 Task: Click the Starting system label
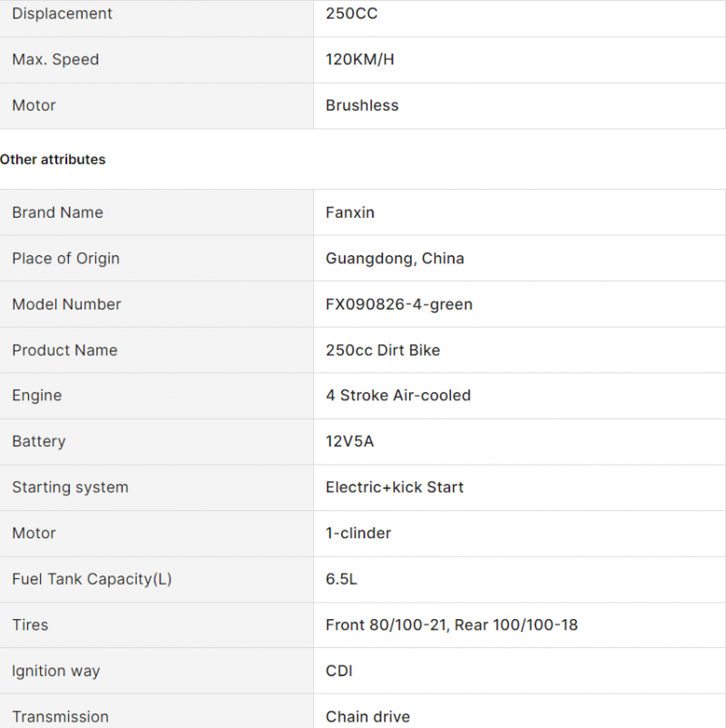click(70, 487)
